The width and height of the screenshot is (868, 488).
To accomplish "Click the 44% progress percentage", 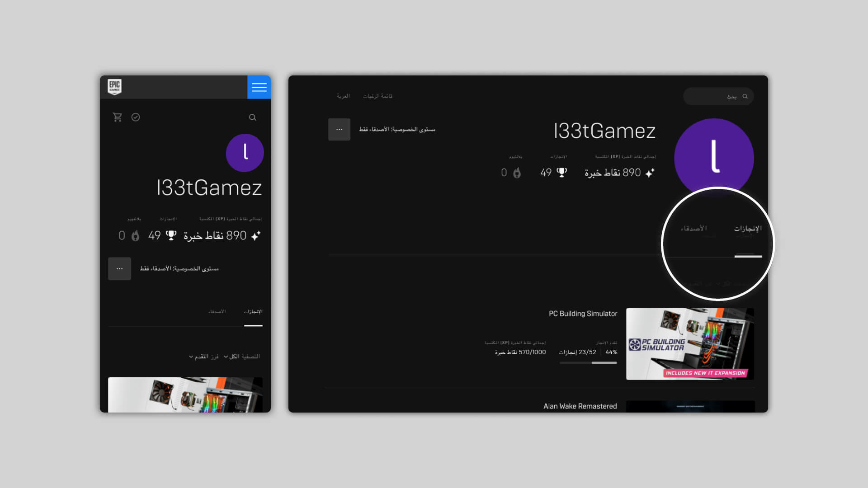I will [x=611, y=352].
